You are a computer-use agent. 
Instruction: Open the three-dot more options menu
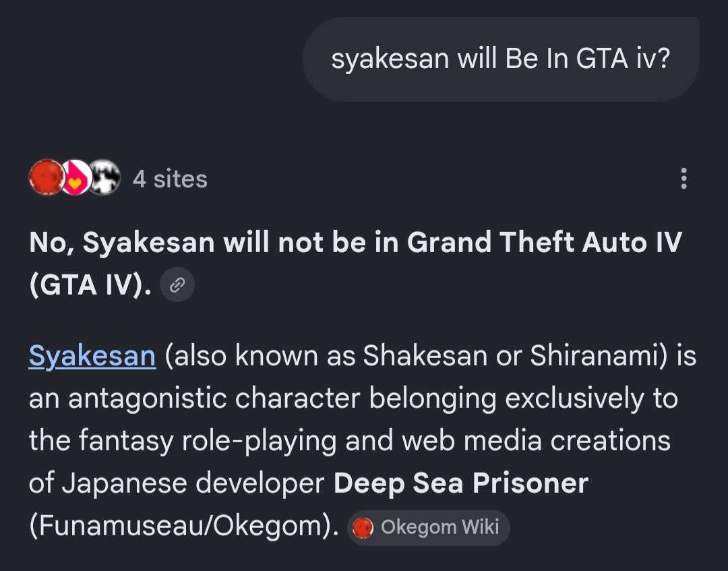[x=684, y=179]
